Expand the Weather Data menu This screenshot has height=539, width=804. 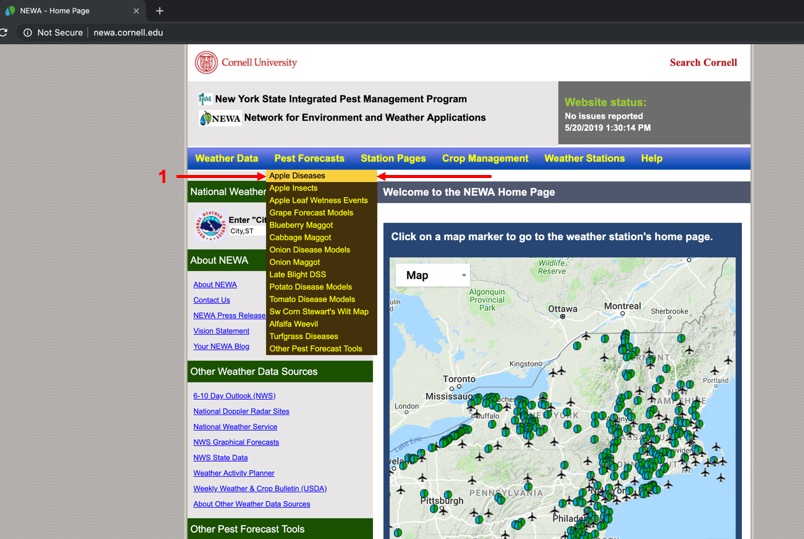pos(226,158)
